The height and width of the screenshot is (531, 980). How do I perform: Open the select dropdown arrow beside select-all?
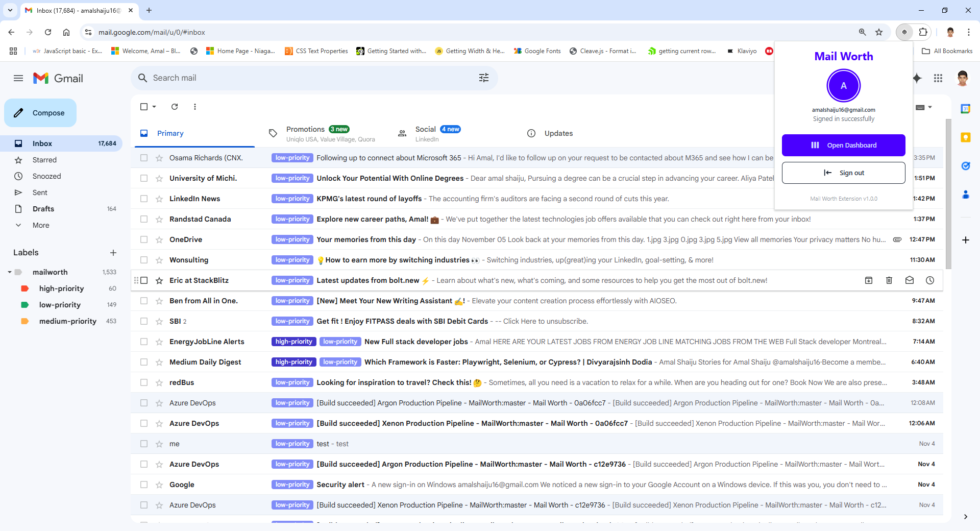[154, 107]
